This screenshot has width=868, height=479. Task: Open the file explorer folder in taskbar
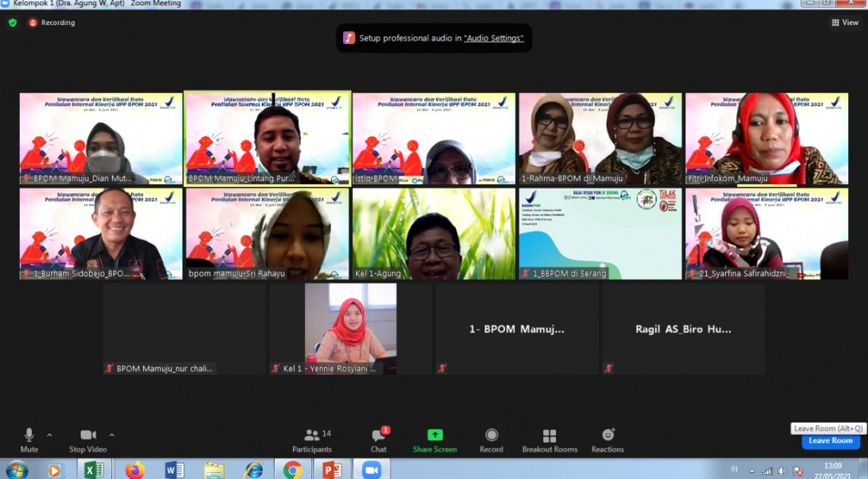pos(214,470)
